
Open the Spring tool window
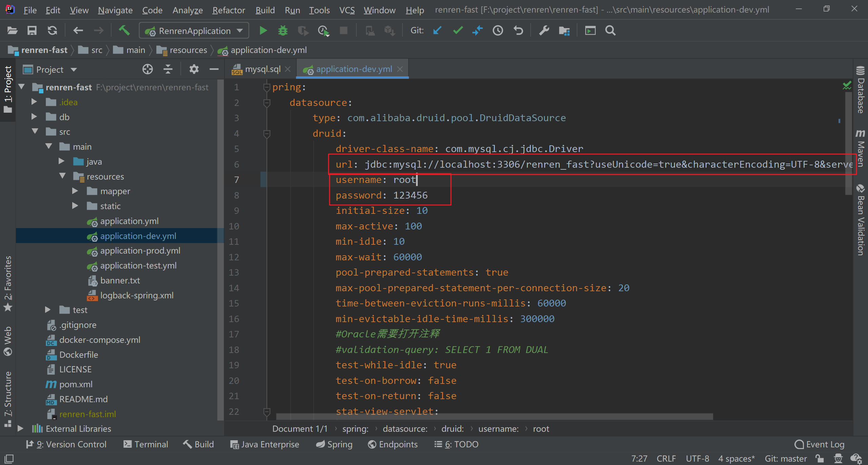tap(334, 444)
